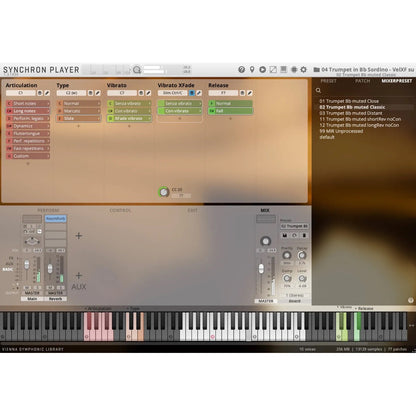Image resolution: width=416 pixels, height=416 pixels.
Task: Open the PATCH browser tab
Action: point(363,81)
